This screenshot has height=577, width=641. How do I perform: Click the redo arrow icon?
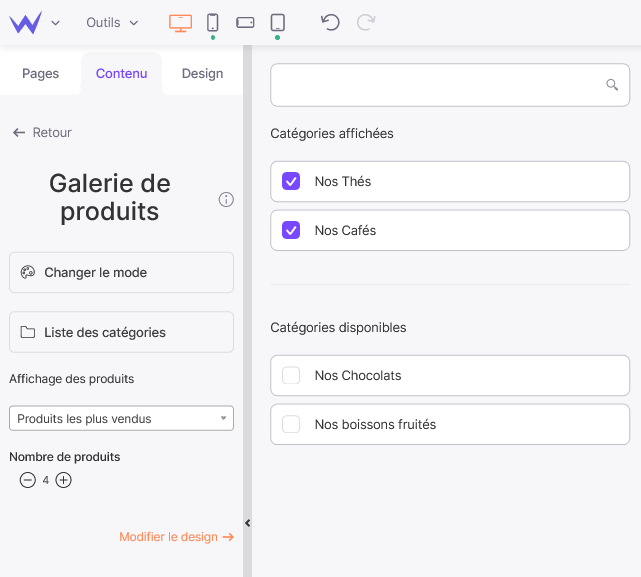(x=366, y=22)
